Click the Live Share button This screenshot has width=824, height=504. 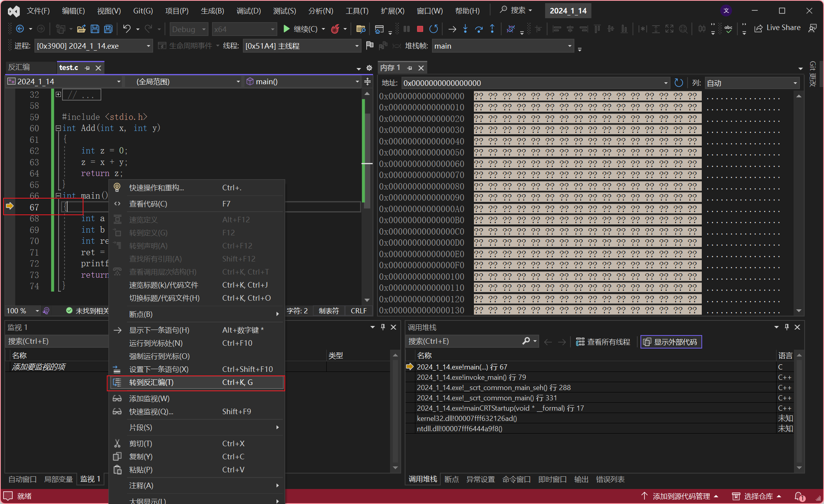coord(778,28)
